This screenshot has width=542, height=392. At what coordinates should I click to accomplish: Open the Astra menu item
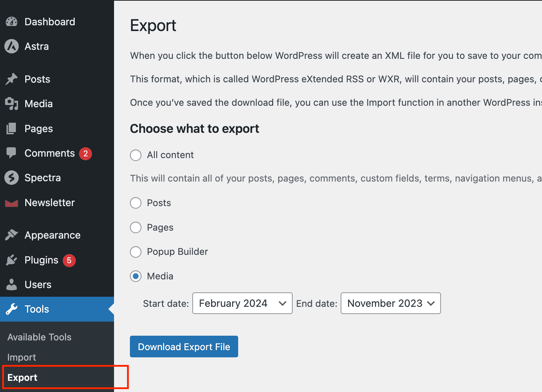point(57,46)
